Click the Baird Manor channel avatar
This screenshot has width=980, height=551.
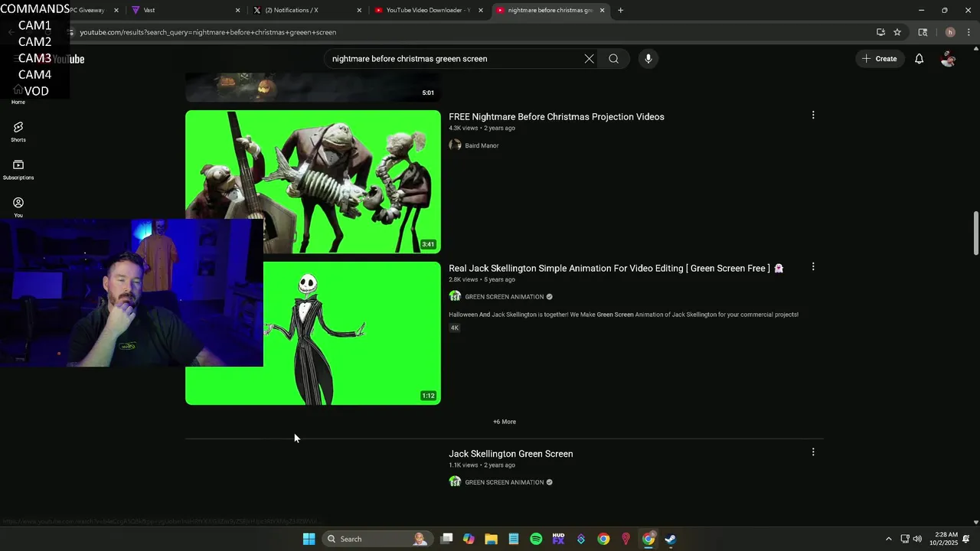455,145
